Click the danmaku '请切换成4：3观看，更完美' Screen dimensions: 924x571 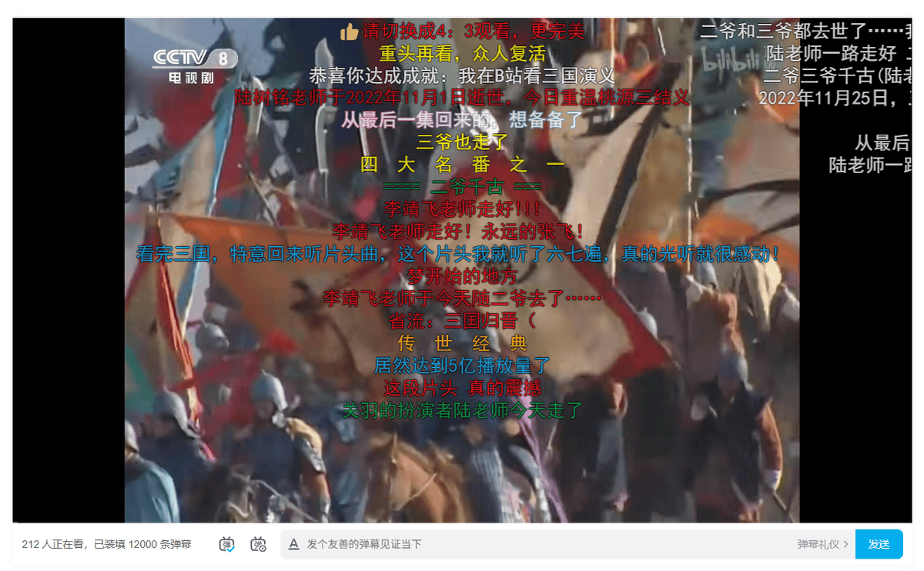(x=474, y=32)
